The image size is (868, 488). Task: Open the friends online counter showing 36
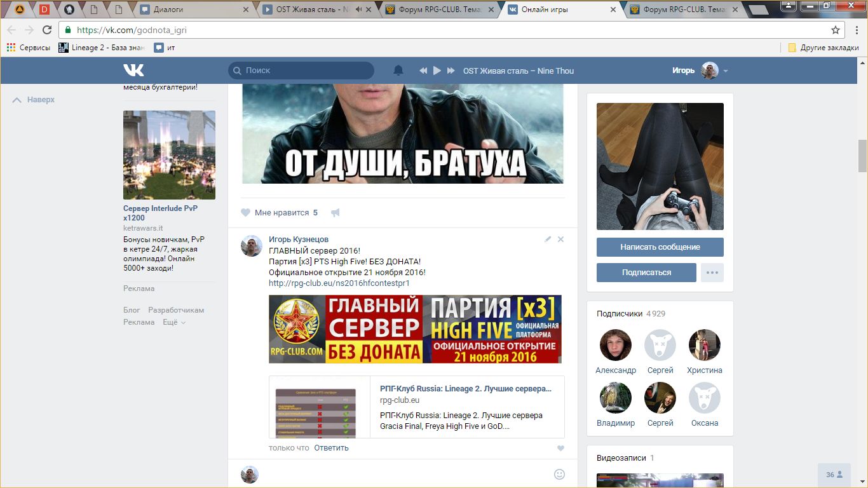(834, 475)
